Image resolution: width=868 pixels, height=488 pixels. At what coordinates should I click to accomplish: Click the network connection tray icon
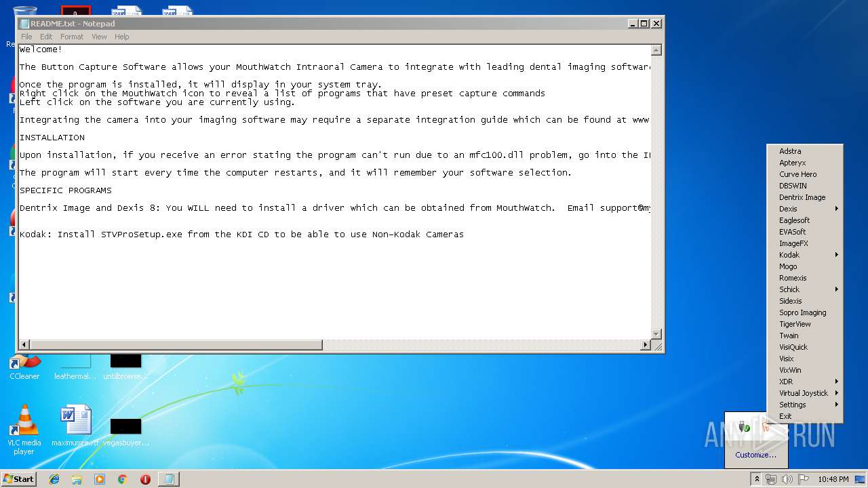click(771, 479)
